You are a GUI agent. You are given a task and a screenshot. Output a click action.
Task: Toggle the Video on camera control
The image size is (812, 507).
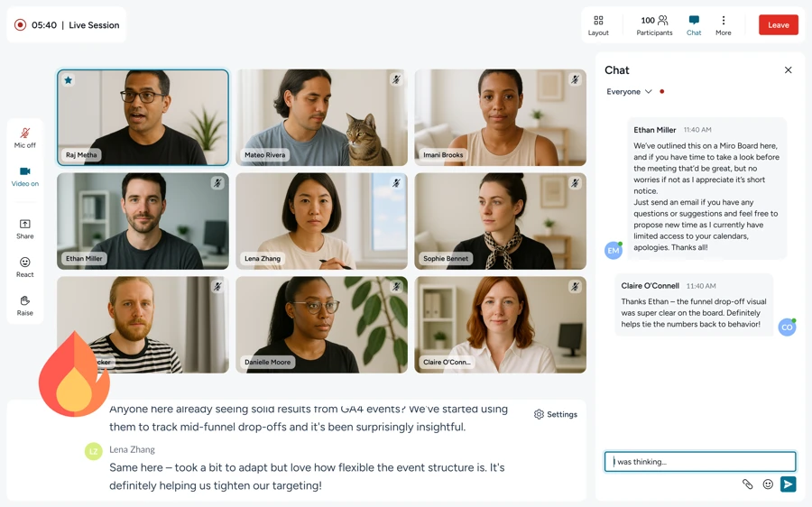tap(25, 176)
